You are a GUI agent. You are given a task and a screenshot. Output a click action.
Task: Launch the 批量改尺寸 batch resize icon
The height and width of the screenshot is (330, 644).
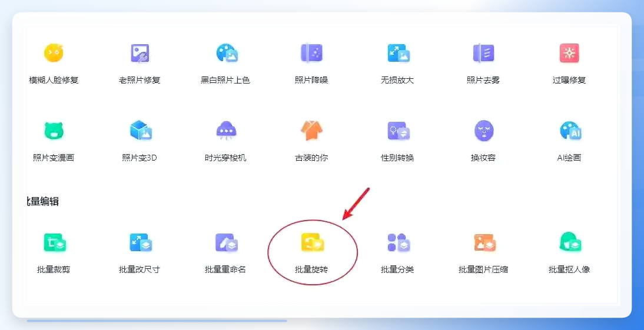pos(141,242)
